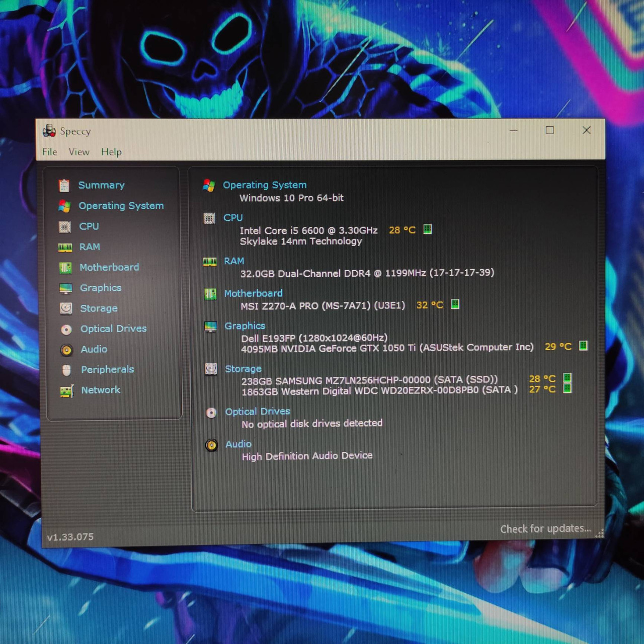Click the High Definition Audio Device text
This screenshot has width=644, height=644.
307,456
